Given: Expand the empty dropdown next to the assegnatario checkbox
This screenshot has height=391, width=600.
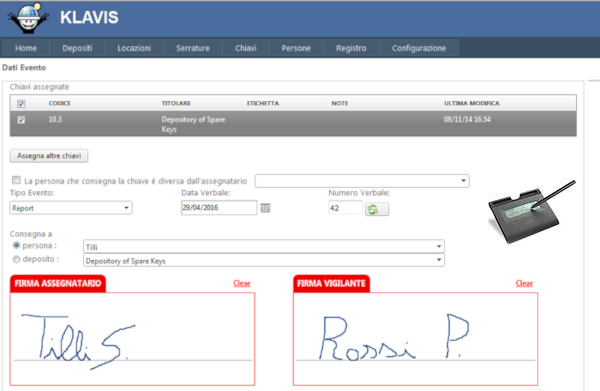Looking at the screenshot, I should coord(362,181).
